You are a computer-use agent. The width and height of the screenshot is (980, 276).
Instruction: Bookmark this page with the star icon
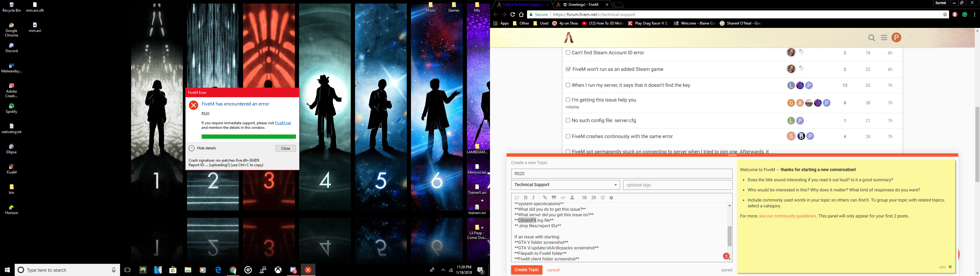pyautogui.click(x=945, y=14)
